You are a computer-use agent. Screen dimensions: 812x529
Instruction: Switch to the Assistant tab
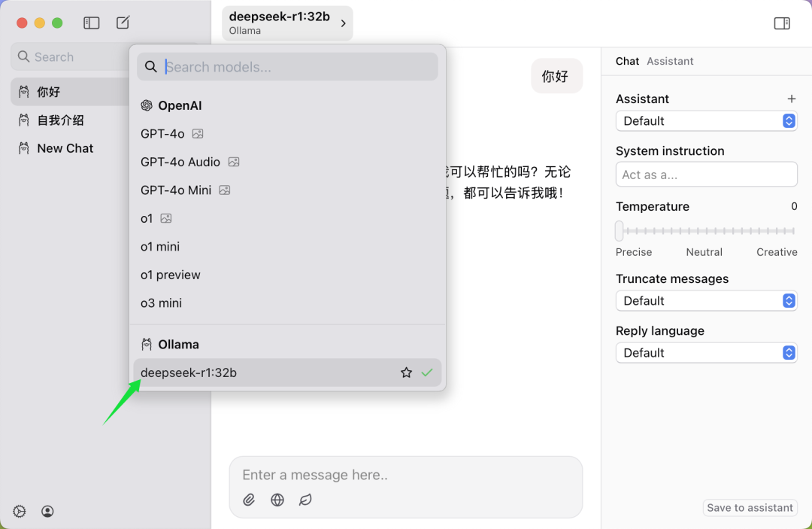click(670, 61)
